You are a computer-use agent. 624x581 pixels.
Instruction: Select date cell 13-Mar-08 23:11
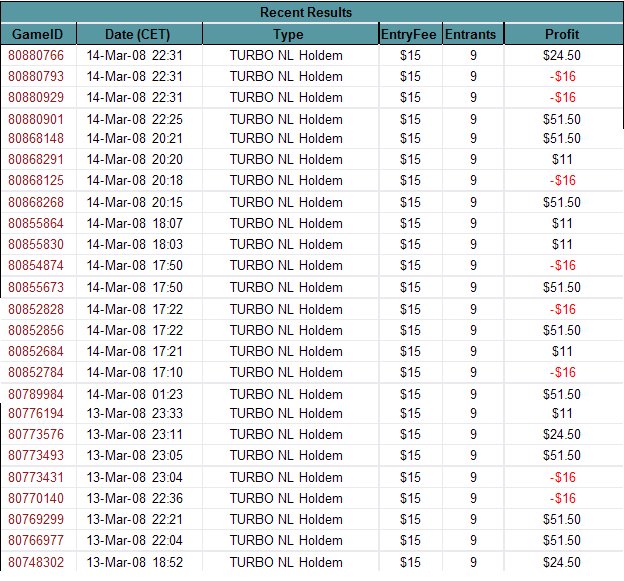point(135,435)
